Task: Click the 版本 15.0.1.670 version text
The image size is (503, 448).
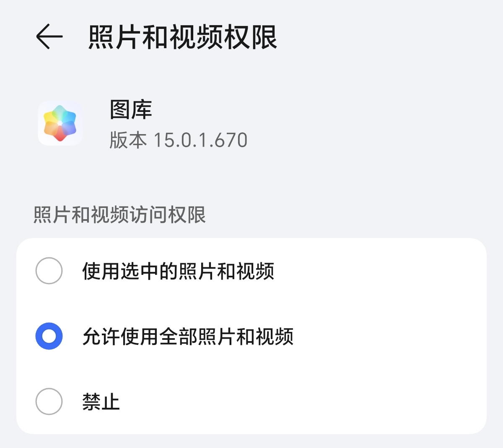Action: click(178, 140)
